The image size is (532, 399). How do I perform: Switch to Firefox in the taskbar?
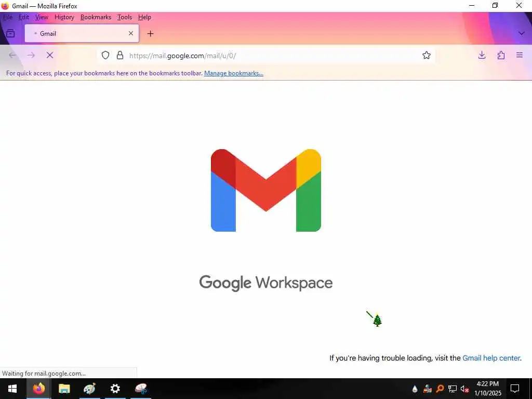(x=38, y=389)
